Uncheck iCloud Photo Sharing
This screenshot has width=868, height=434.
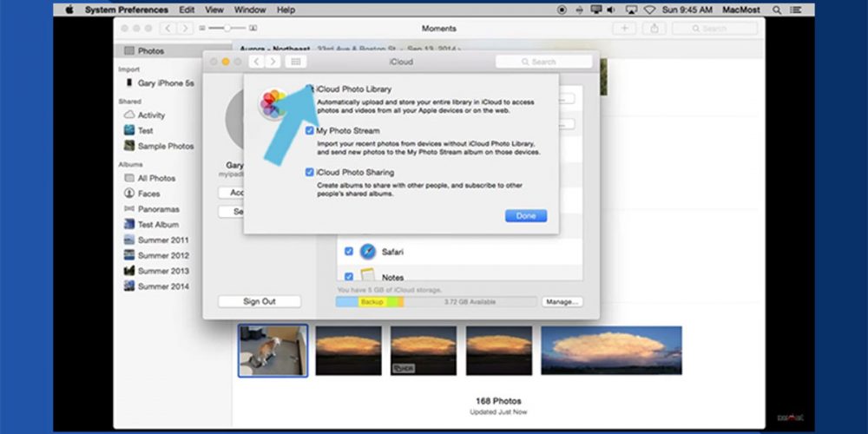310,172
